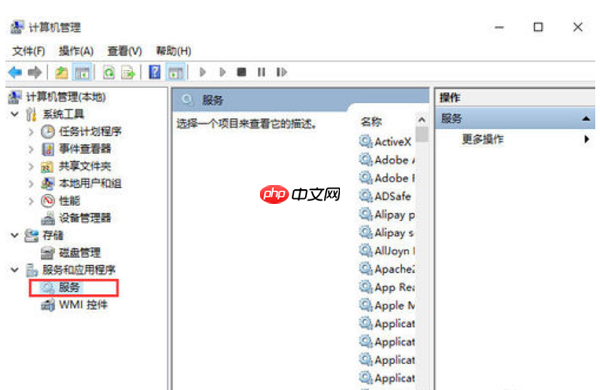
Task: Expand the 共享文件夹 node
Action: (x=31, y=166)
